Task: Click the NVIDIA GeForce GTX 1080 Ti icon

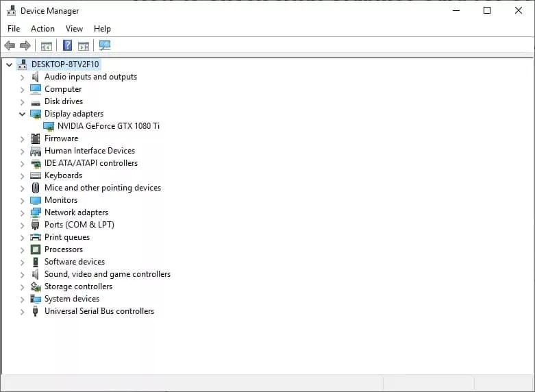Action: tap(49, 126)
